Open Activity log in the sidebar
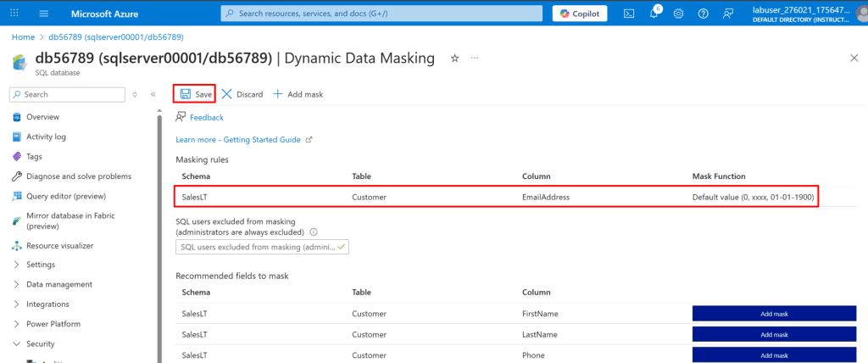 46,137
